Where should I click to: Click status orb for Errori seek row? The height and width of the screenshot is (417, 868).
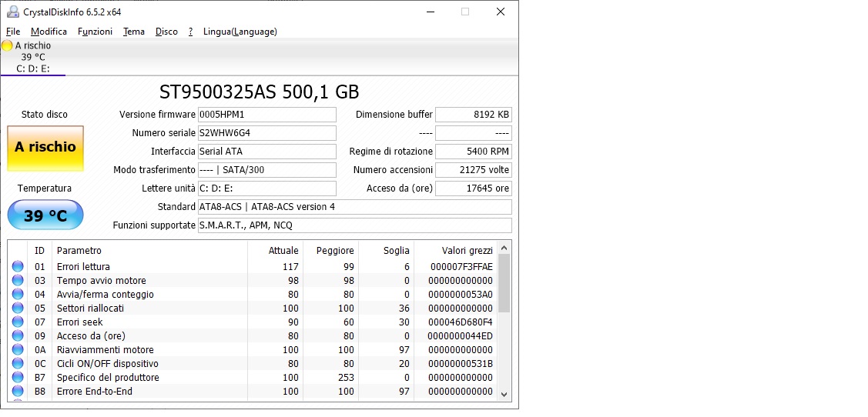pyautogui.click(x=18, y=322)
